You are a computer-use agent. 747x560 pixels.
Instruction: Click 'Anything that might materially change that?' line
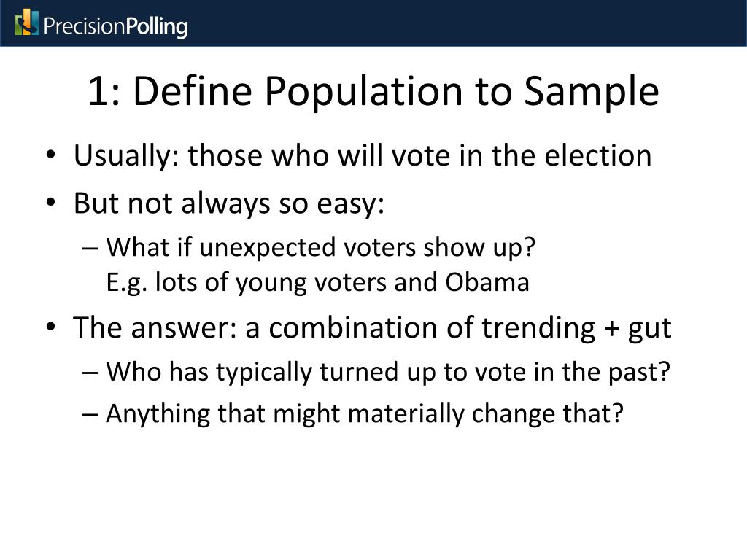pyautogui.click(x=365, y=413)
